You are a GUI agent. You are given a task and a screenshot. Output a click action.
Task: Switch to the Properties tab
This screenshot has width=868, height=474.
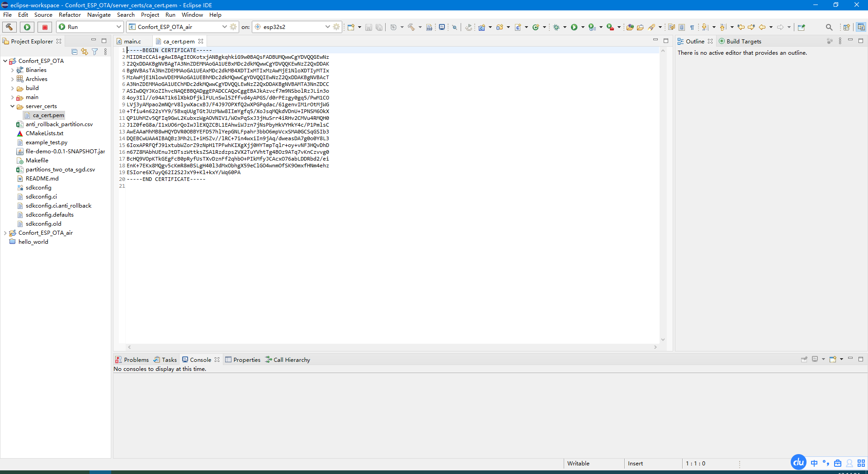(x=243, y=360)
